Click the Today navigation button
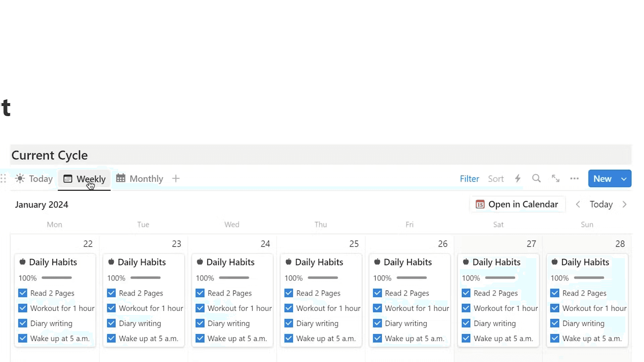Image resolution: width=644 pixels, height=362 pixels. tap(601, 204)
